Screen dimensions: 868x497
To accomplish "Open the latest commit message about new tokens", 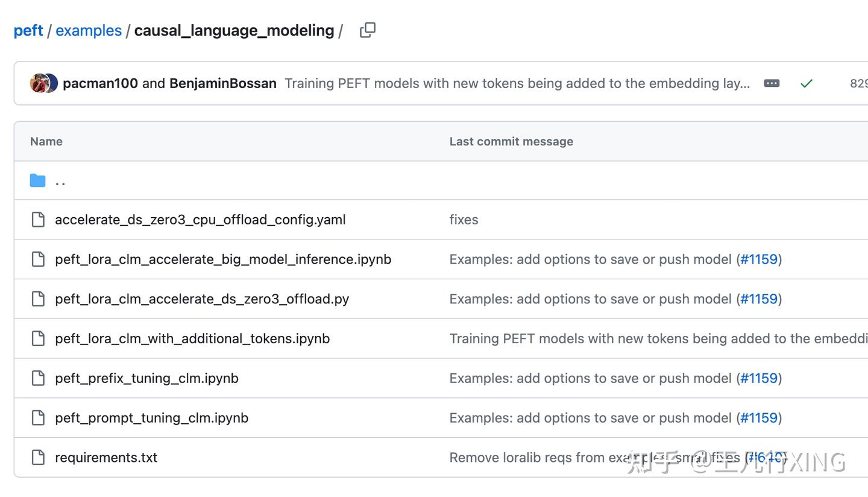I will tap(517, 83).
